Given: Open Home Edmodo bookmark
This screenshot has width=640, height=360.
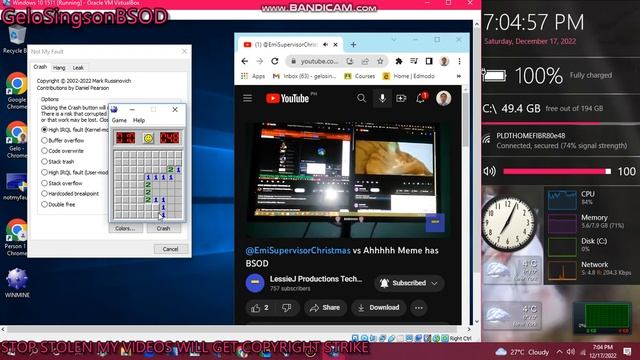Looking at the screenshot, I should [409, 76].
